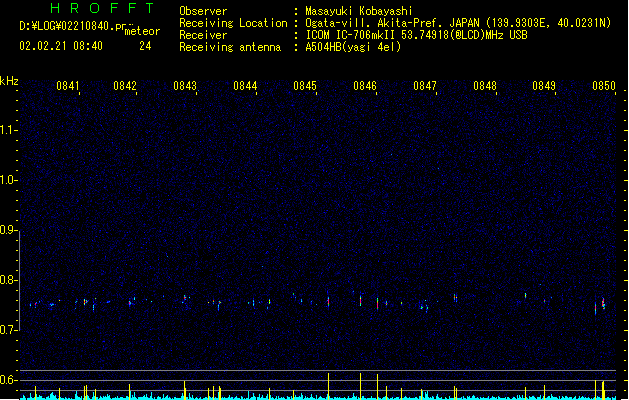Click the 0844 time marker
Image resolution: width=629 pixels, height=400 pixels.
click(x=245, y=86)
